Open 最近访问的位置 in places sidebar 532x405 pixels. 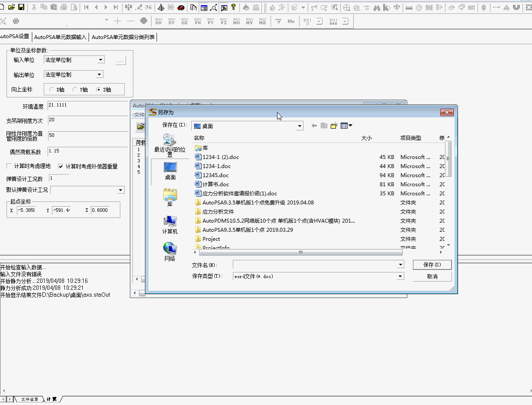pos(170,145)
